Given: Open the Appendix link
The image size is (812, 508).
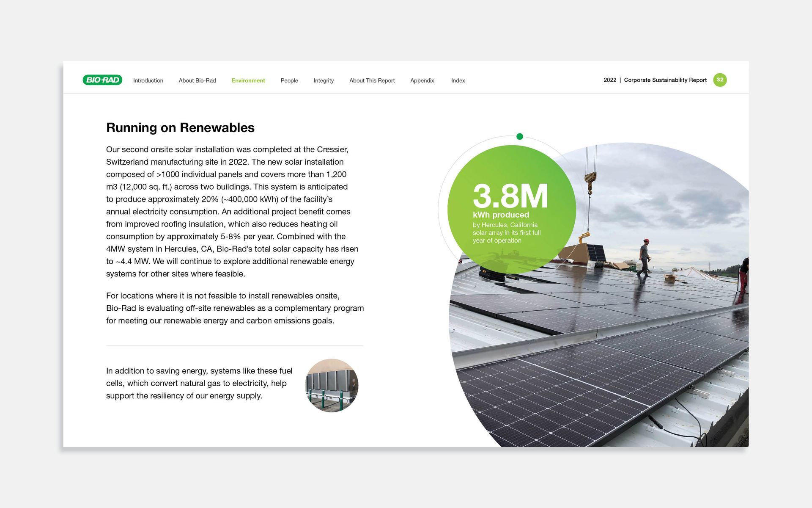Looking at the screenshot, I should tap(422, 80).
